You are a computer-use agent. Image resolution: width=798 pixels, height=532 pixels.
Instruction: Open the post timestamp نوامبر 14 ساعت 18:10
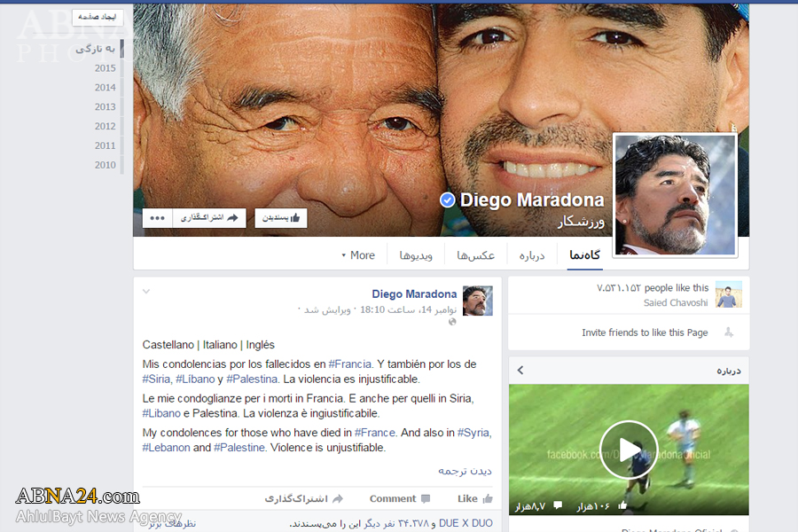pos(409,309)
